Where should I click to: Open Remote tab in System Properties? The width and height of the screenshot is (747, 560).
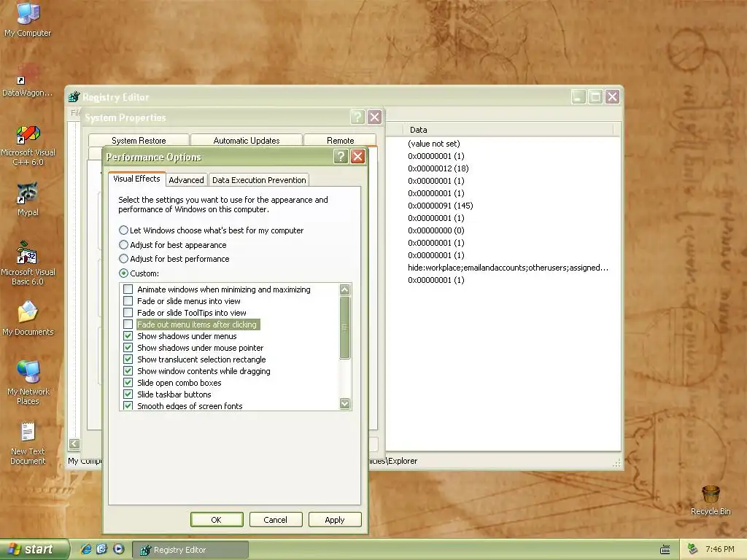[x=340, y=141]
